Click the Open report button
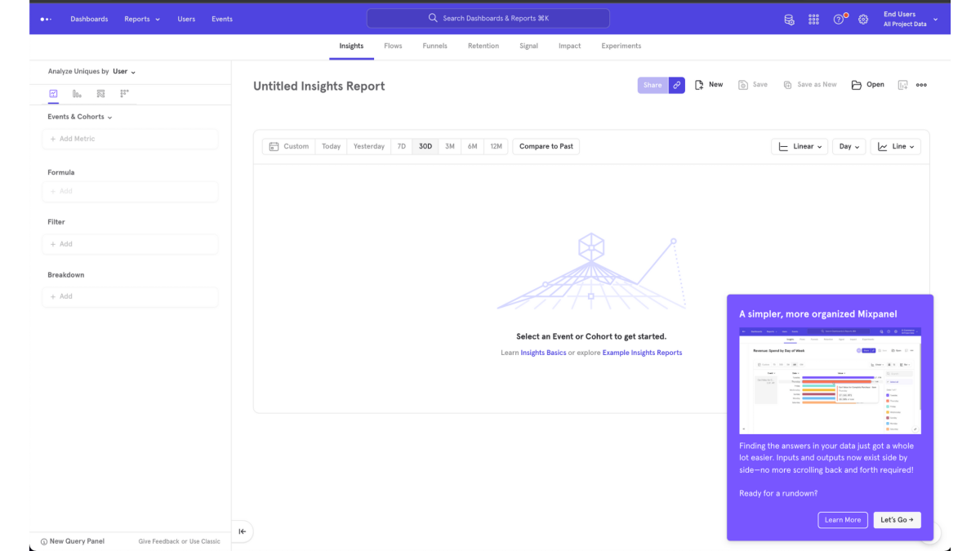980x551 pixels. (868, 85)
